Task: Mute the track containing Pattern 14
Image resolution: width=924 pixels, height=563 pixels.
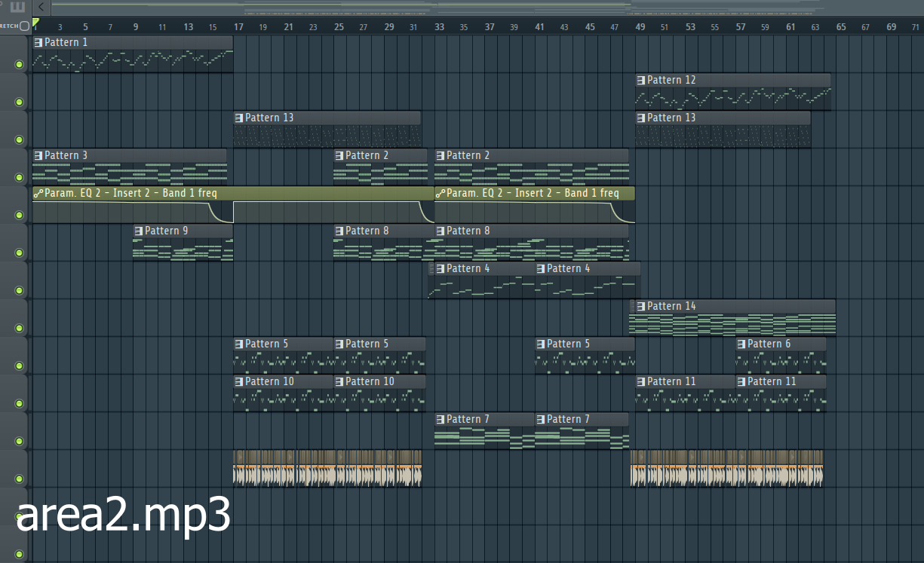Action: pos(19,329)
